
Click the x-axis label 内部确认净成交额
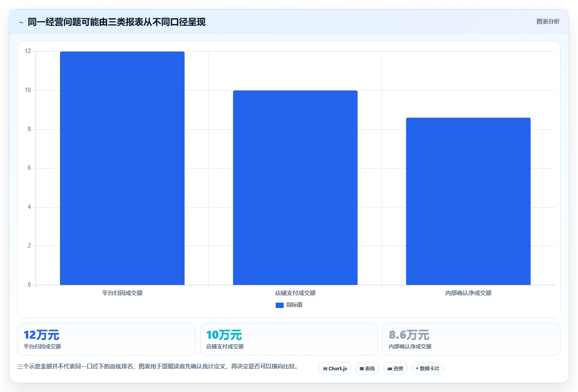468,293
